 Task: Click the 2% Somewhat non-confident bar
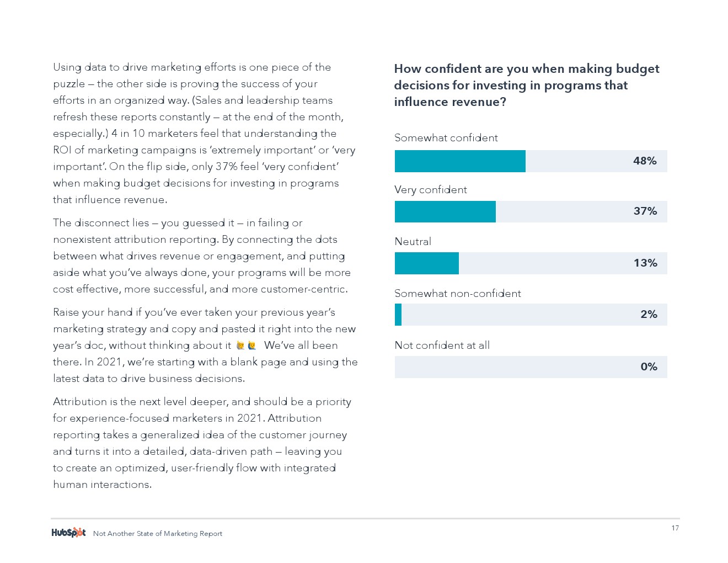pyautogui.click(x=531, y=315)
